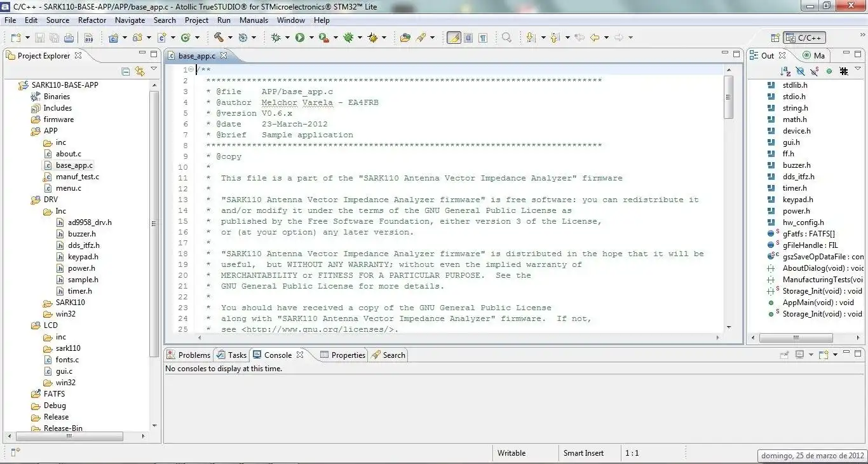Open the Navigate menu

[x=130, y=20]
